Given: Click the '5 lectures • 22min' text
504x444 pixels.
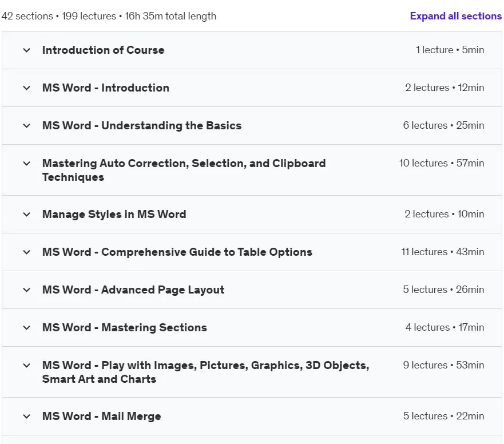Looking at the screenshot, I should click(x=443, y=416).
